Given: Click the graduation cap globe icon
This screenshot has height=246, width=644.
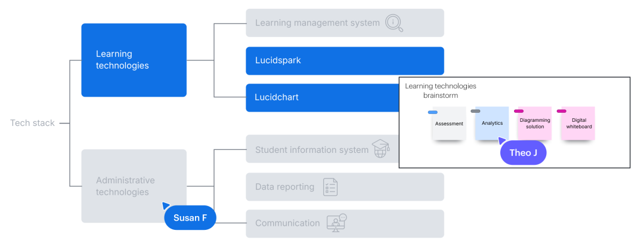Looking at the screenshot, I should (380, 149).
